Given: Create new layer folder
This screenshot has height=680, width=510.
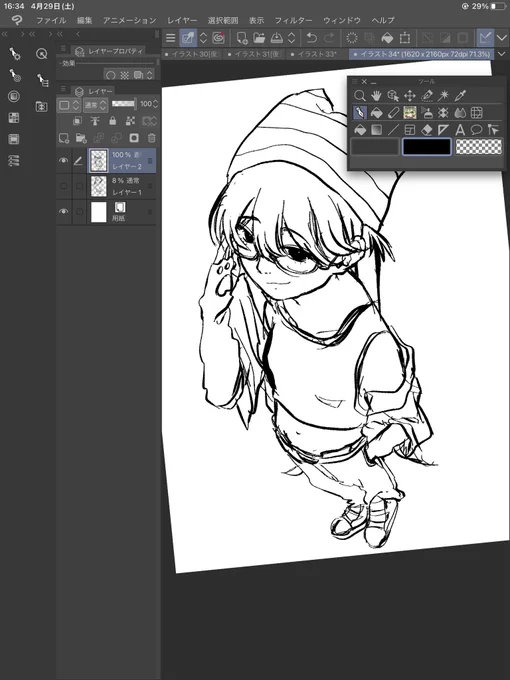Looking at the screenshot, I should (81, 138).
